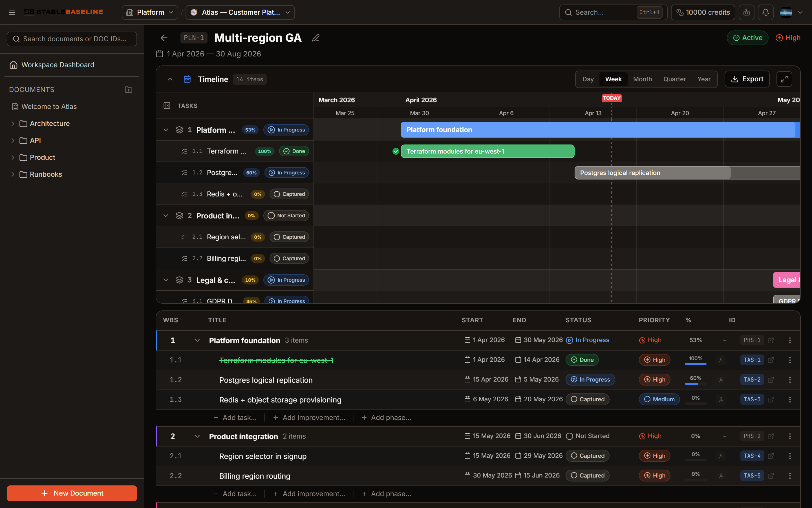812x508 pixels.
Task: Collapse Product integration phase in timeline tasks
Action: 166,216
